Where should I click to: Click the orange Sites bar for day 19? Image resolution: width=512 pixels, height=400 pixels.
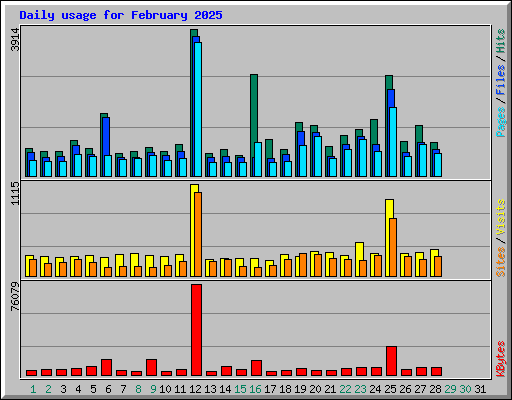[x=303, y=265]
